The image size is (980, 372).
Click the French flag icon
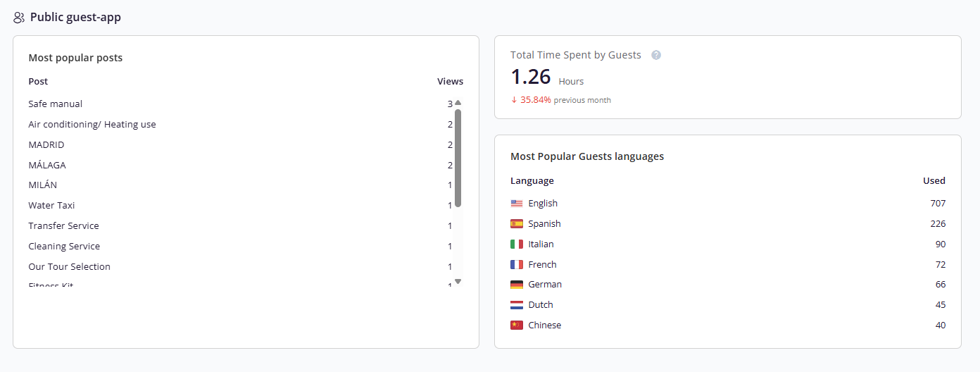click(517, 265)
